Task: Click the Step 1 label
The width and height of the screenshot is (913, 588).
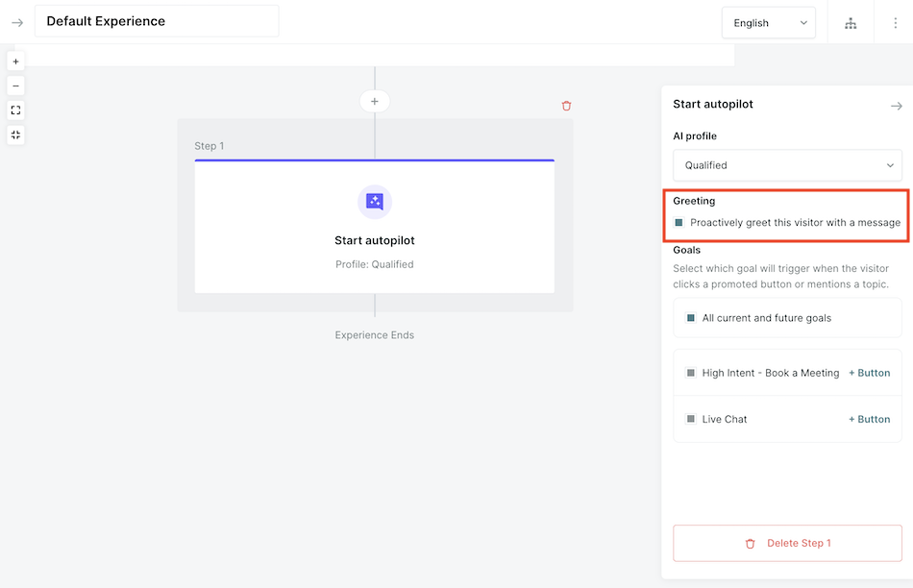Action: [x=210, y=146]
